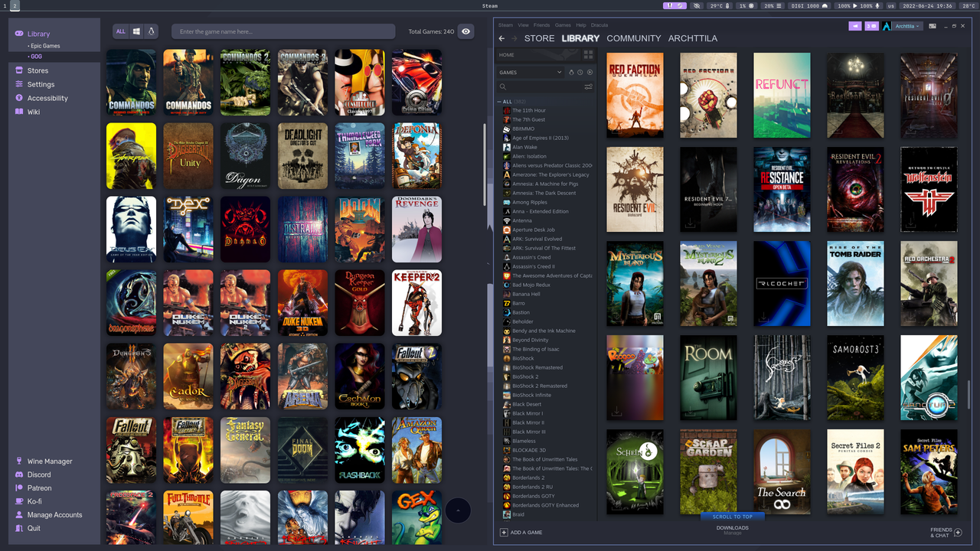Click the Heroic library vertical scrollbar
This screenshot has width=980, height=551.
[x=485, y=163]
